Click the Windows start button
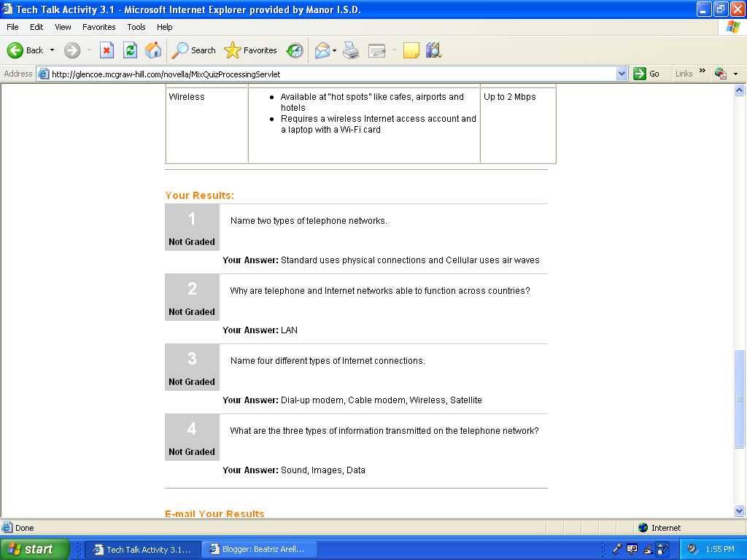The width and height of the screenshot is (747, 560). click(x=35, y=550)
